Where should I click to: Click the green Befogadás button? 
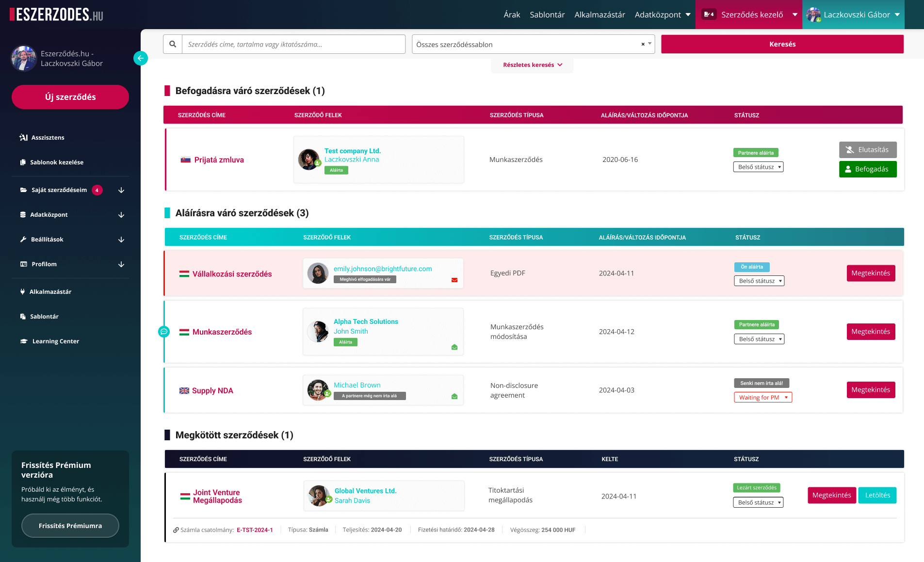pyautogui.click(x=867, y=169)
